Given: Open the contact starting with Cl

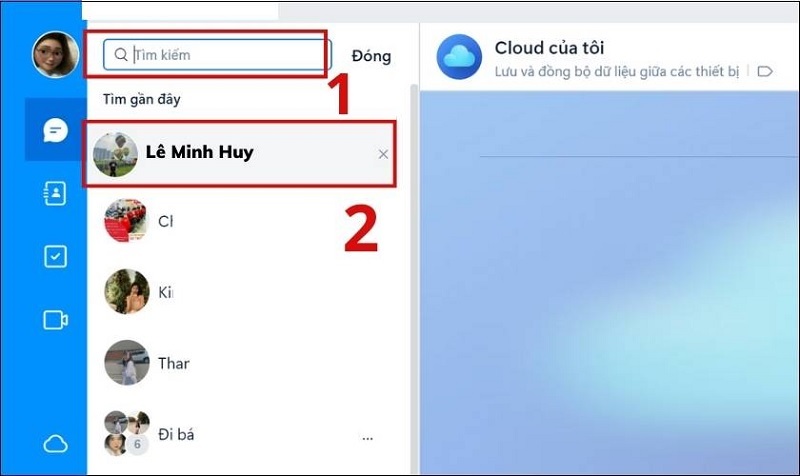Looking at the screenshot, I should point(240,221).
